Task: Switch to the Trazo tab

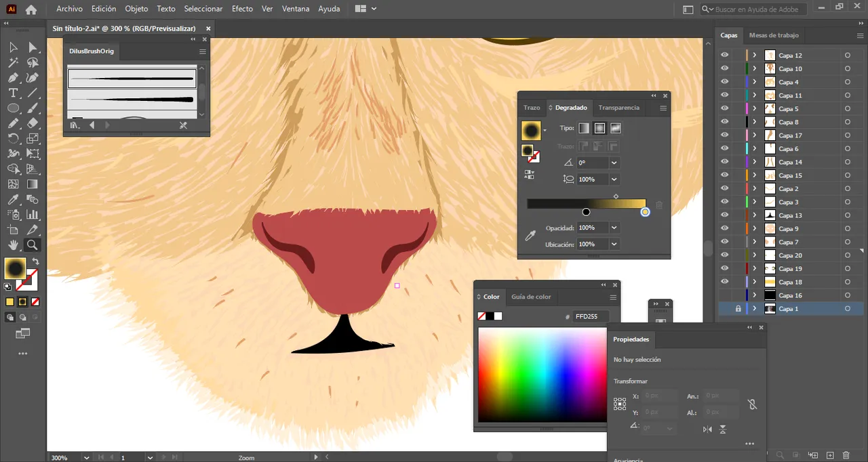Action: pyautogui.click(x=532, y=108)
